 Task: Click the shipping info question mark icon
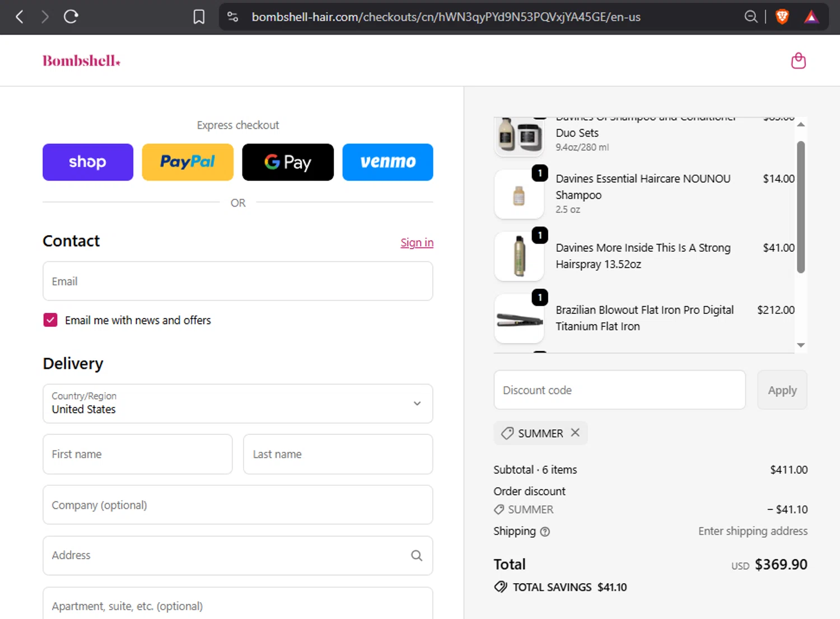pos(545,532)
